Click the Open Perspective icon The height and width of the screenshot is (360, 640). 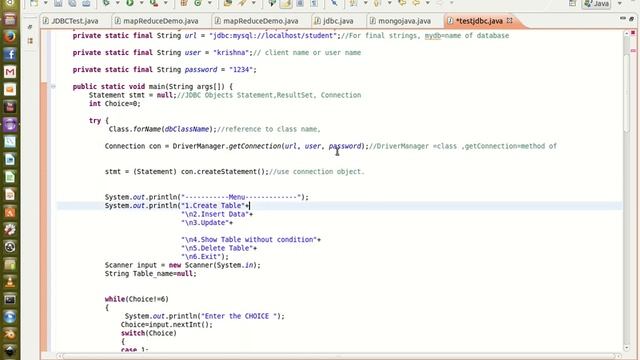[572, 3]
